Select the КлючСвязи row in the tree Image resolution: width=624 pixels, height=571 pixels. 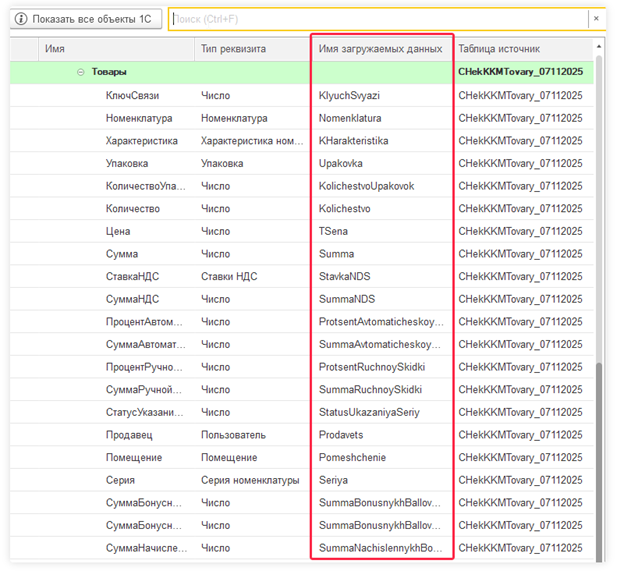coord(132,96)
